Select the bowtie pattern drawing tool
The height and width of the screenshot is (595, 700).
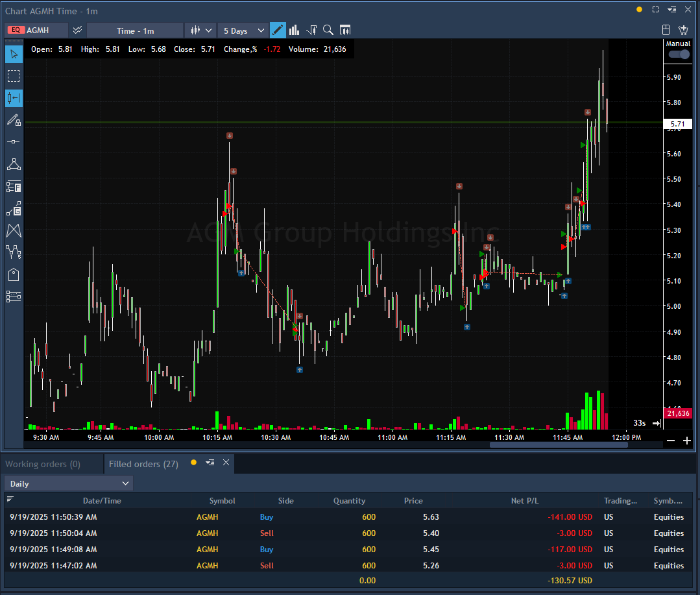(14, 230)
